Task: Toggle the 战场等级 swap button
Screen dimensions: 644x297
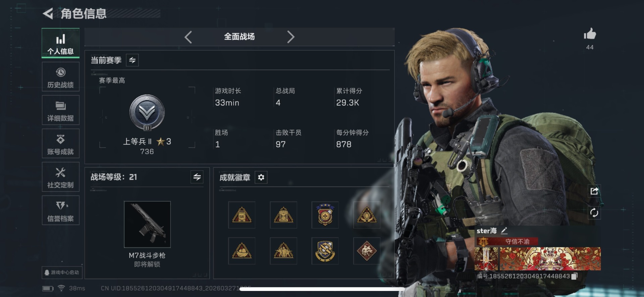Action: coord(197,177)
